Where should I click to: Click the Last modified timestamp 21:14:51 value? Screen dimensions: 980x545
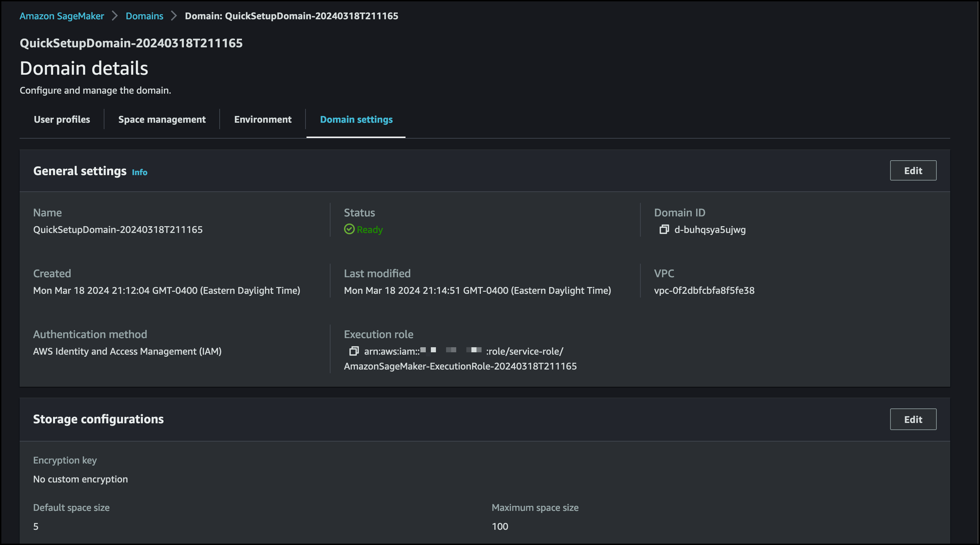coord(477,290)
